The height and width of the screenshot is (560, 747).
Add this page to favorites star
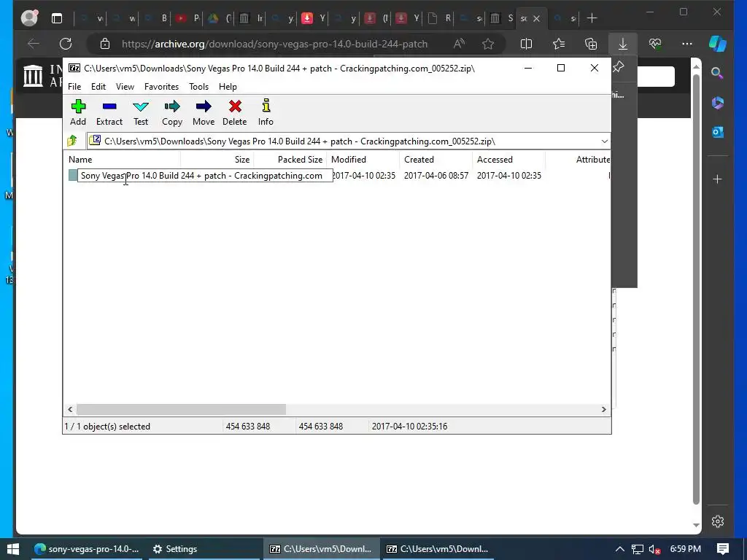(x=488, y=44)
